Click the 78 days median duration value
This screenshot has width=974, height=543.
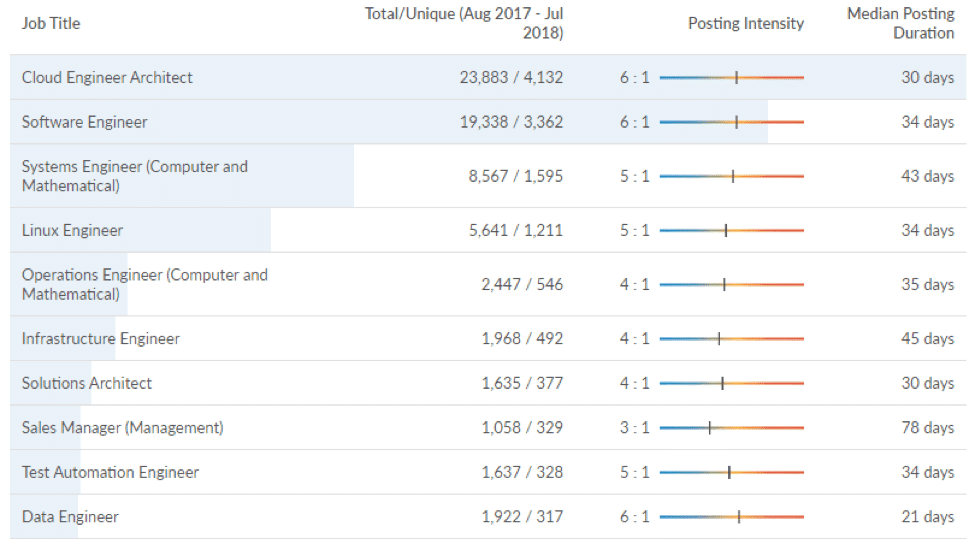(x=927, y=428)
